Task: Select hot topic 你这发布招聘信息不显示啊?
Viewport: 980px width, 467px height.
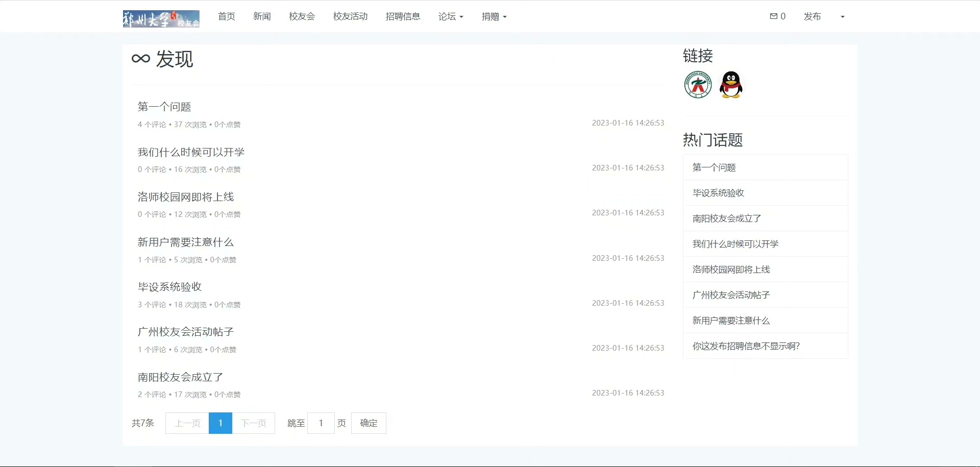Action: tap(765, 346)
